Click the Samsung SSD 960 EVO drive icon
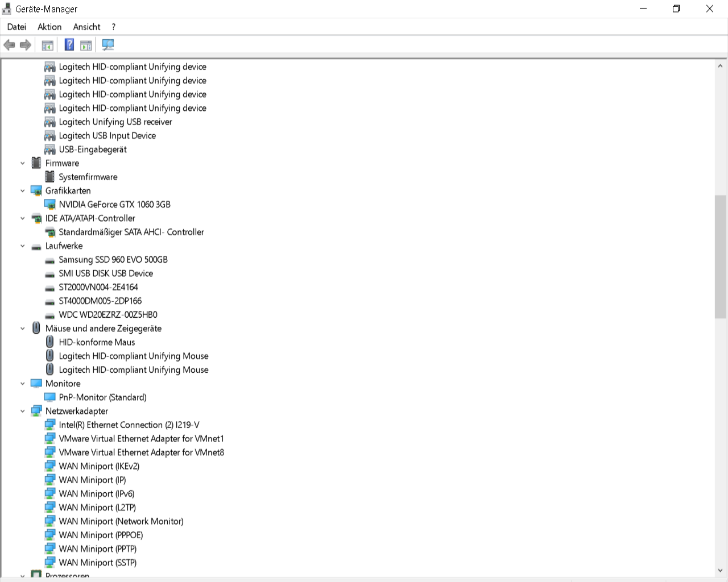 click(50, 260)
